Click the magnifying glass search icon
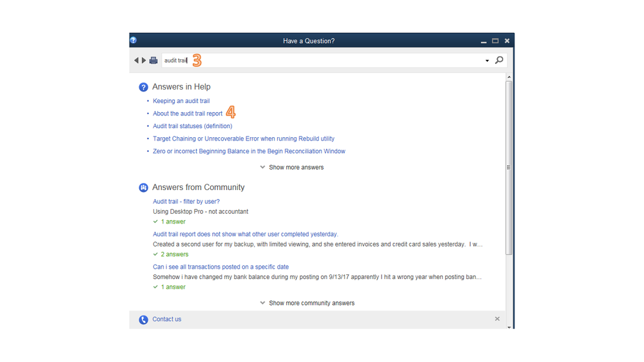This screenshot has width=644, height=362. coord(499,61)
